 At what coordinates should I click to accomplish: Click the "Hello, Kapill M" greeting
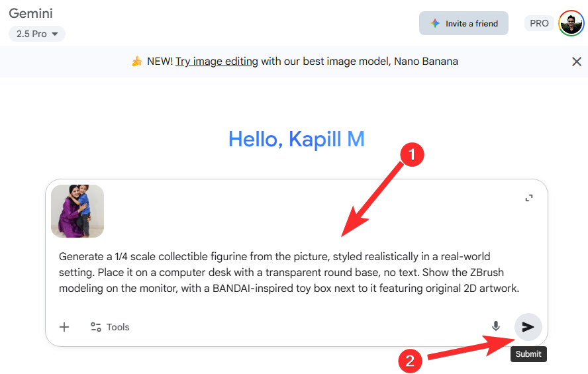click(x=296, y=139)
